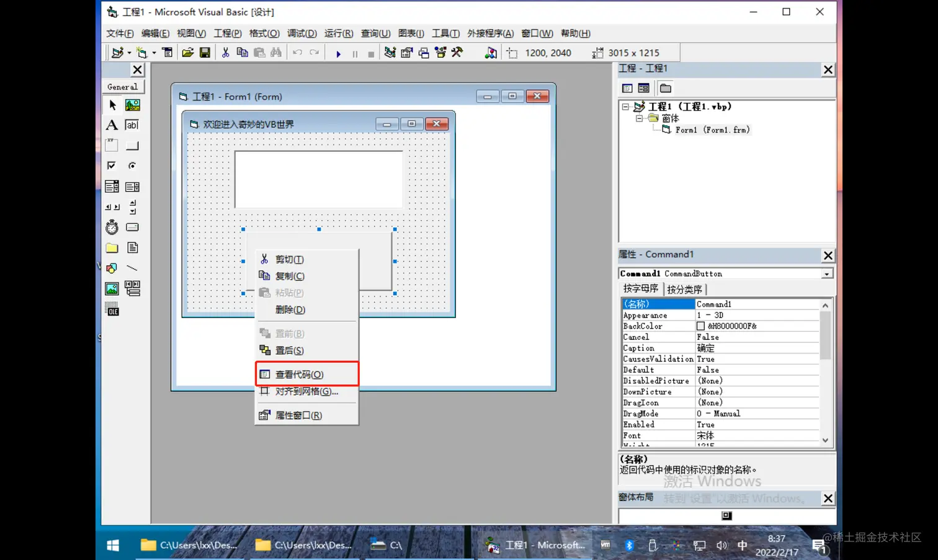Select the Frame control tool
This screenshot has width=938, height=560.
pyautogui.click(x=112, y=146)
